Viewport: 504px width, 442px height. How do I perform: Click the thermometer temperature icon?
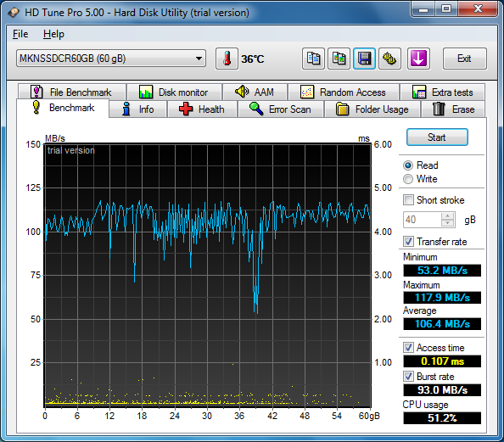pyautogui.click(x=227, y=59)
